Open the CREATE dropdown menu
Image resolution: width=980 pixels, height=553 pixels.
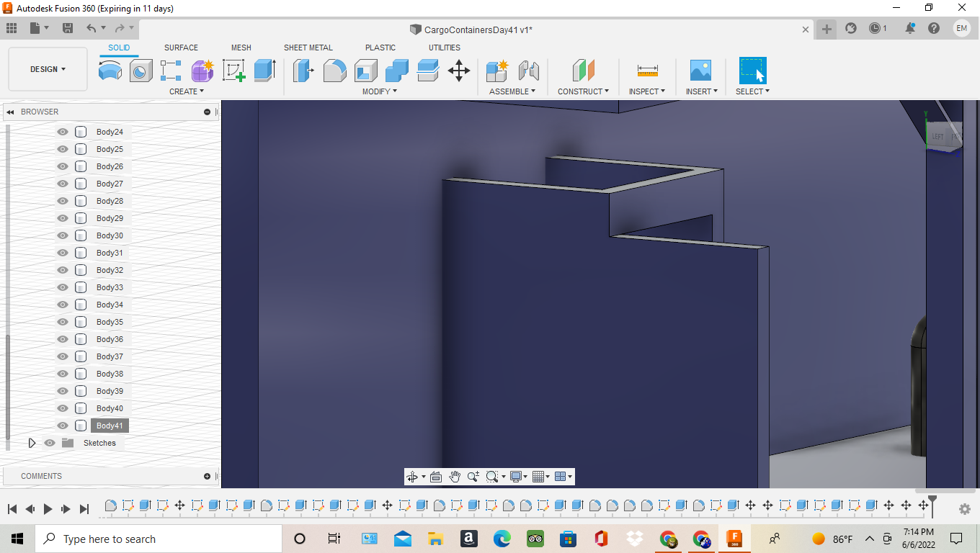tap(187, 91)
